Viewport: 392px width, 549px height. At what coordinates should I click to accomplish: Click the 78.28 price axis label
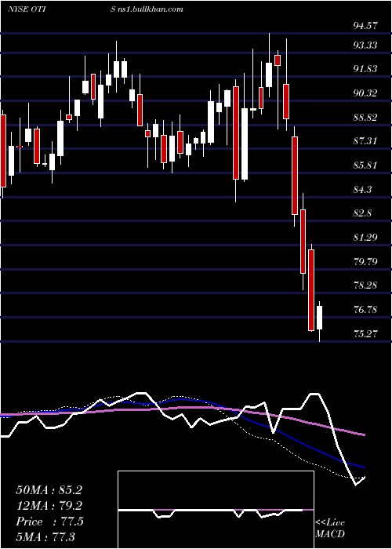point(366,285)
